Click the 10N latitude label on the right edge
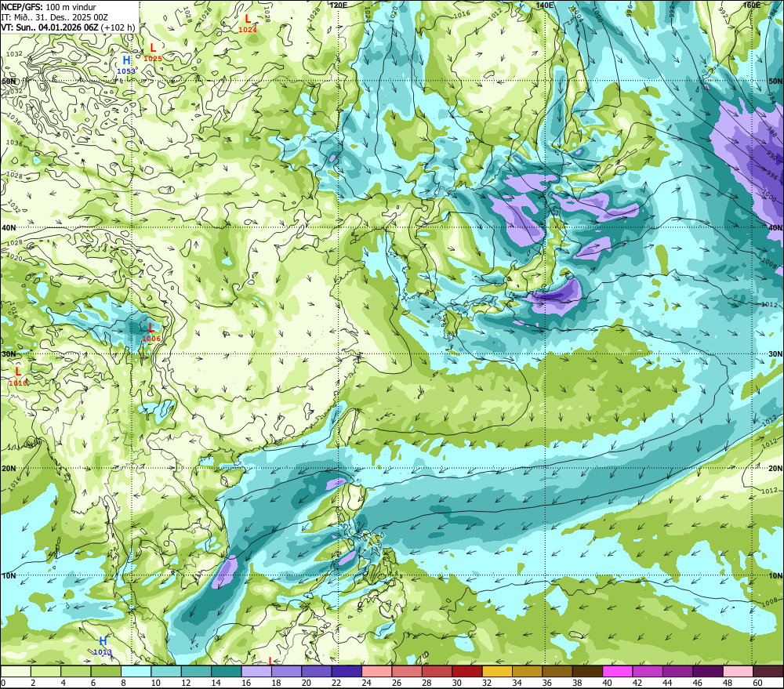The height and width of the screenshot is (689, 784). [x=775, y=576]
